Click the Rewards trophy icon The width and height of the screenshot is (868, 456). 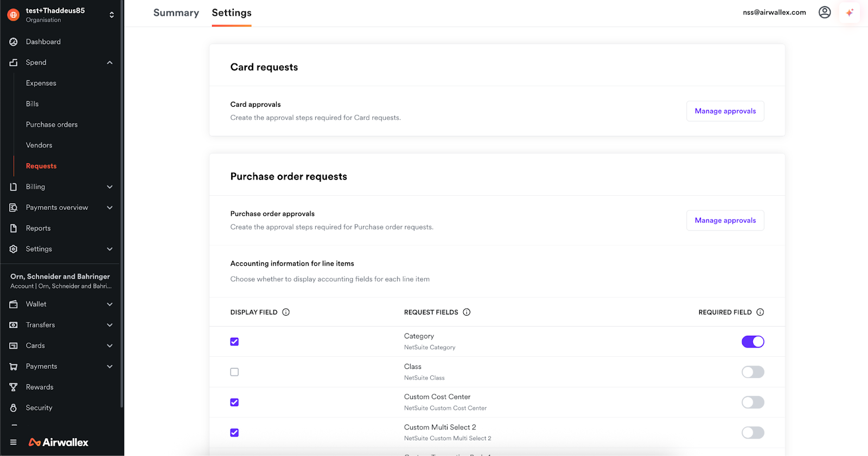(14, 387)
